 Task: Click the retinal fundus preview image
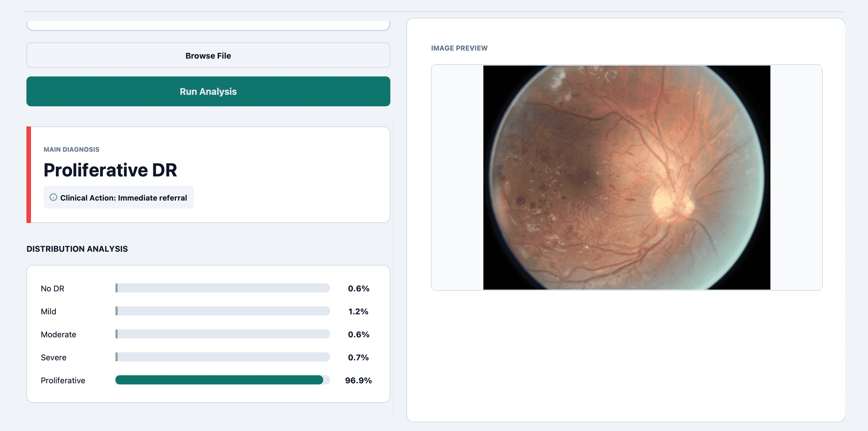pos(626,177)
